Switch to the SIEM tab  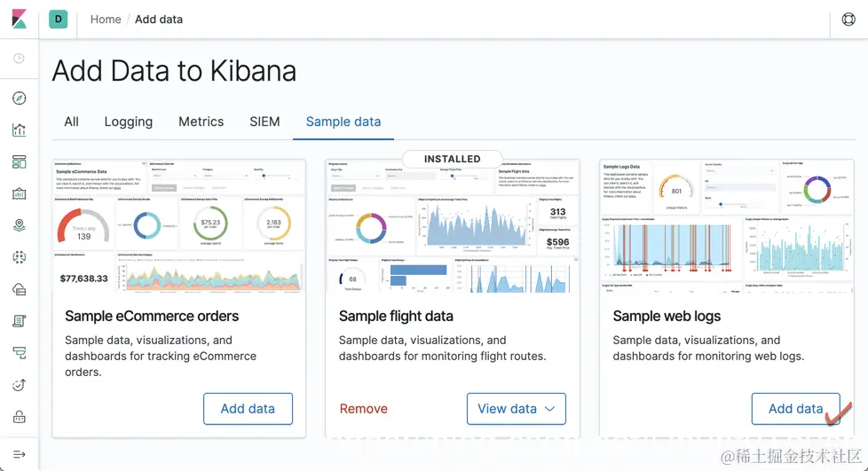264,122
